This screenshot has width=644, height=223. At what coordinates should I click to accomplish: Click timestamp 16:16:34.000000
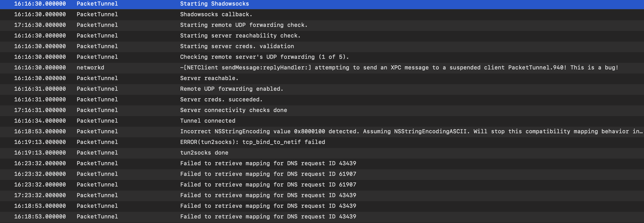[40, 121]
